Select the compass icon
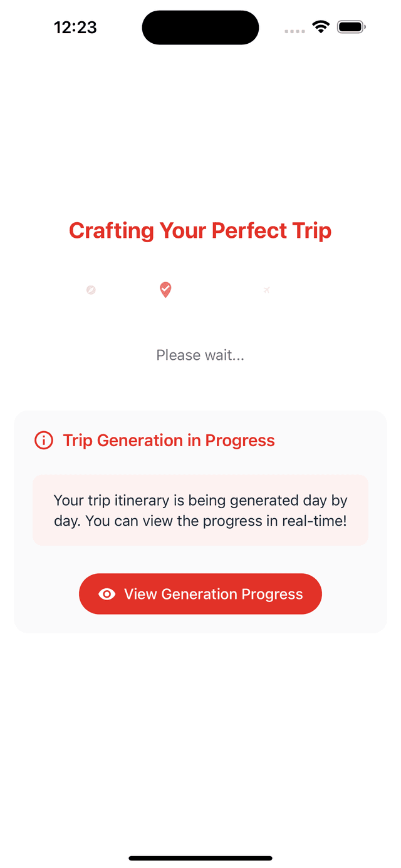 [91, 290]
